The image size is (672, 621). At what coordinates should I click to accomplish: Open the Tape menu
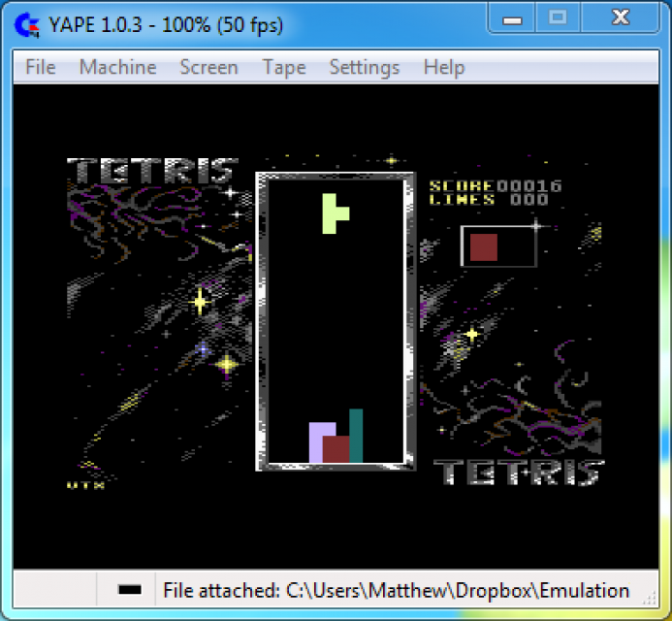tap(284, 68)
